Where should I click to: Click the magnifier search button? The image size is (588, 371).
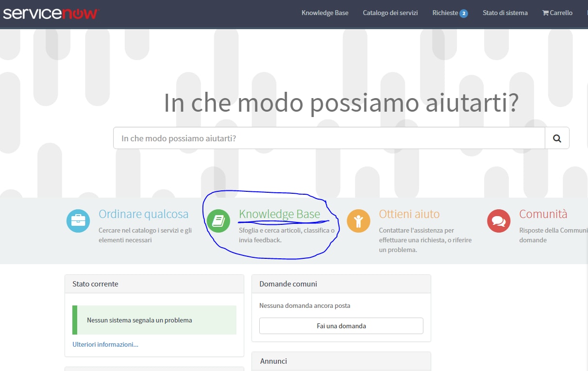pos(557,138)
